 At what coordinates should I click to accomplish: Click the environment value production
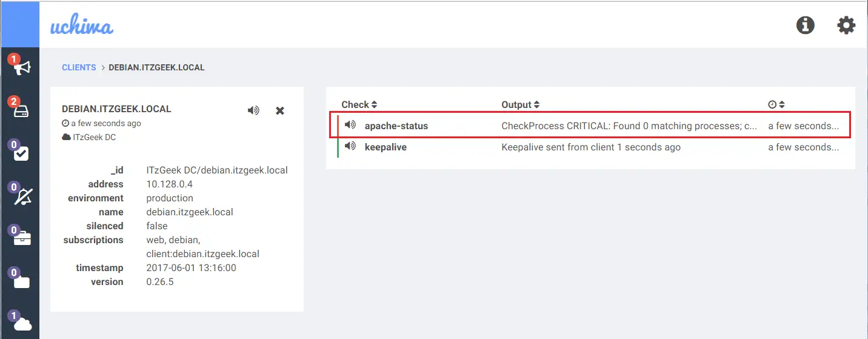(170, 198)
